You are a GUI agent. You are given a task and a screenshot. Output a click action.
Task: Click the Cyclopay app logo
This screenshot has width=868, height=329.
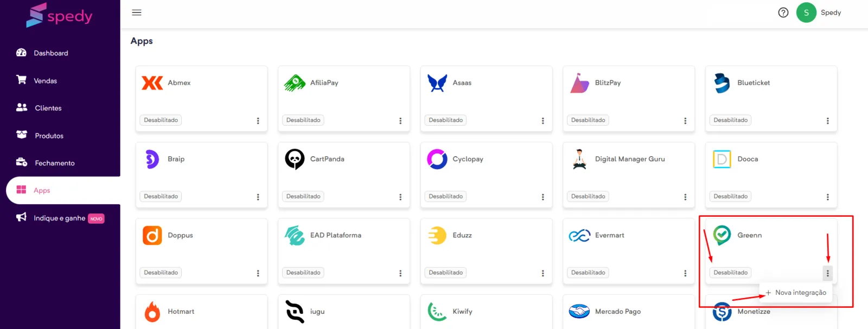pyautogui.click(x=437, y=159)
